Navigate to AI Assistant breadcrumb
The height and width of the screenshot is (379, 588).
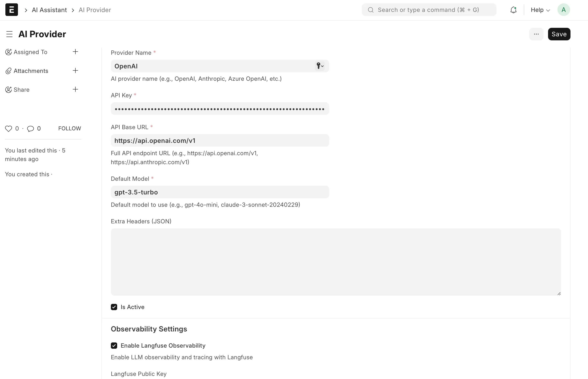point(49,10)
